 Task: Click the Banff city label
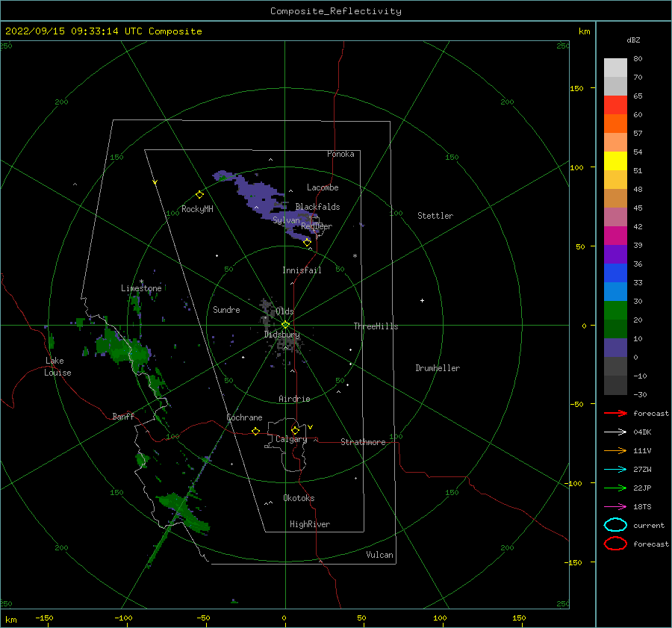pyautogui.click(x=123, y=416)
